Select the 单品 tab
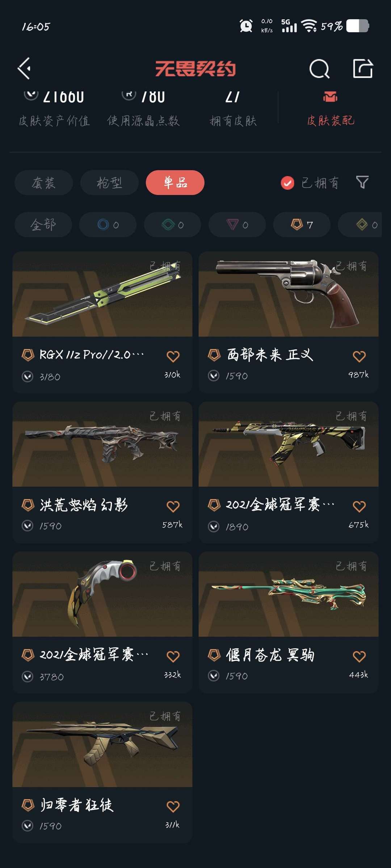The height and width of the screenshot is (868, 391). click(x=175, y=183)
